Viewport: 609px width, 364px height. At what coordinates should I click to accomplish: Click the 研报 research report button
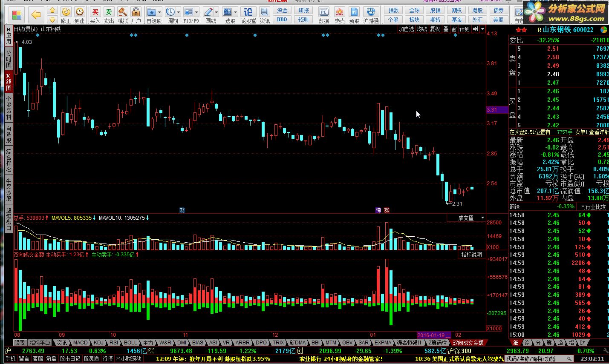(x=303, y=10)
